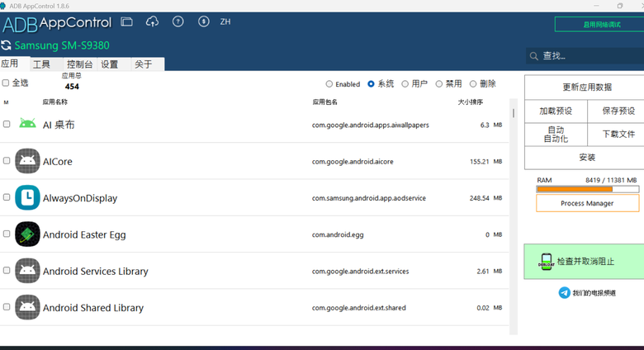
Task: Click the AI 桌布 Android icon
Action: 27,124
